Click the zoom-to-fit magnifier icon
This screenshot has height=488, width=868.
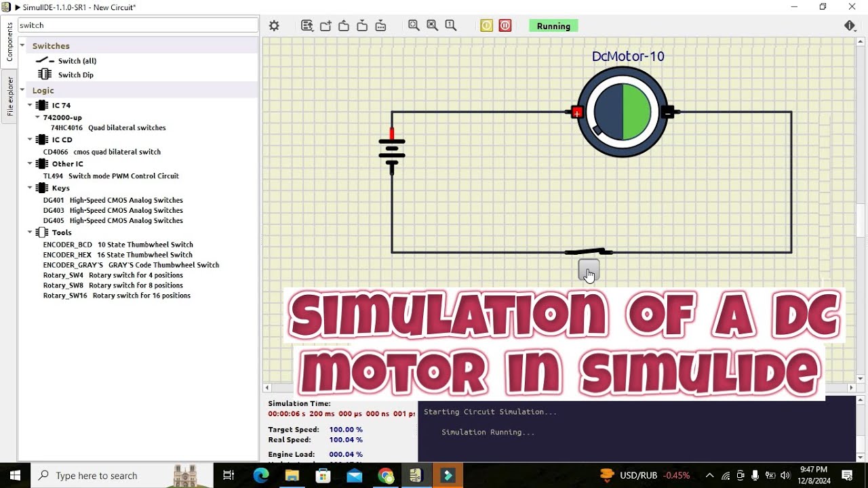point(414,26)
